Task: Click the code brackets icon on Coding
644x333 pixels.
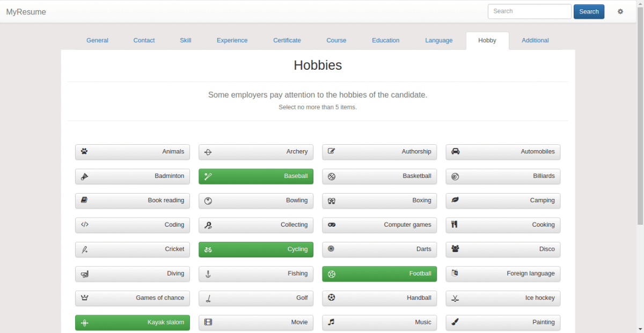Action: click(85, 225)
